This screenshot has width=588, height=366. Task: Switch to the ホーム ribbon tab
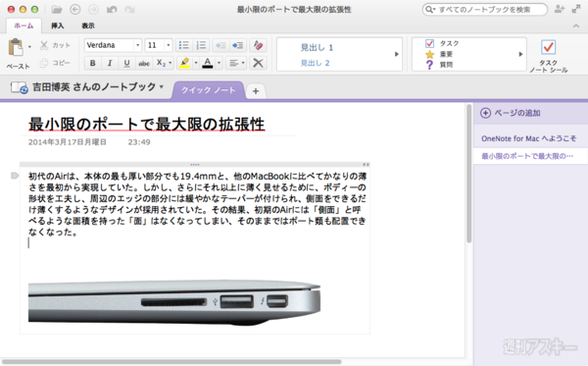point(24,26)
